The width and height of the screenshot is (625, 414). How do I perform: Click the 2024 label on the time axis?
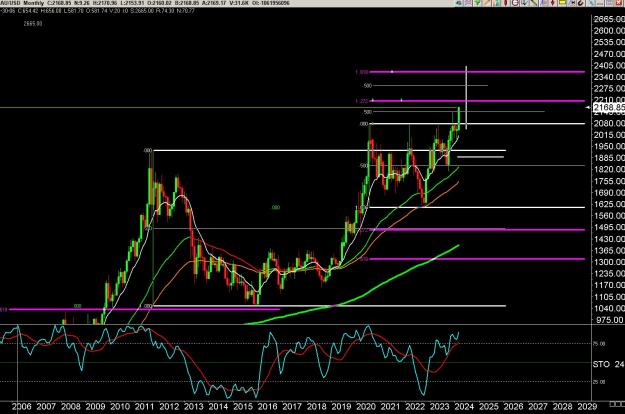pos(464,407)
